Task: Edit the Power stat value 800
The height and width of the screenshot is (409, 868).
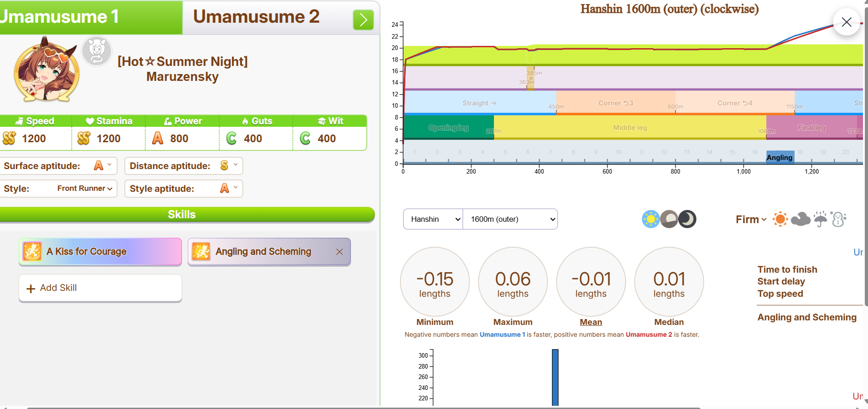Action: [x=179, y=139]
